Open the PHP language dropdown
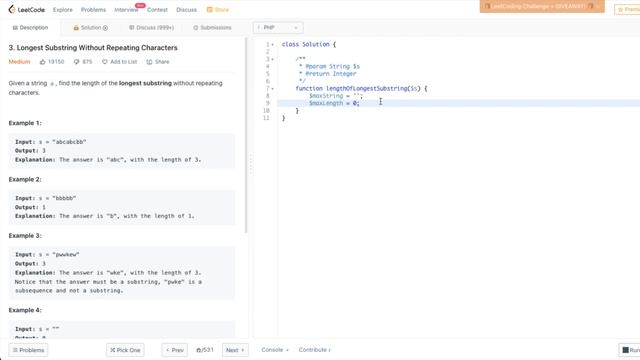Screen dimensions: 640x360 pyautogui.click(x=278, y=28)
